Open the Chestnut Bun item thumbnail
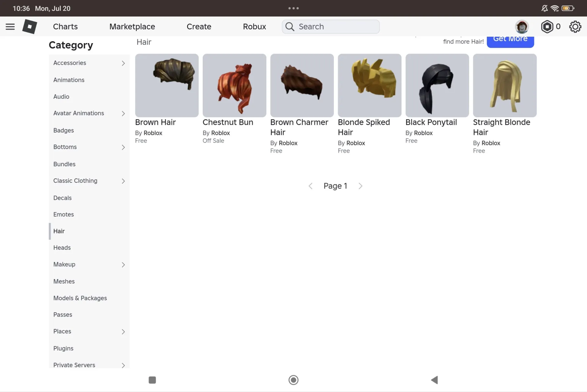The image size is (587, 392). click(x=234, y=85)
